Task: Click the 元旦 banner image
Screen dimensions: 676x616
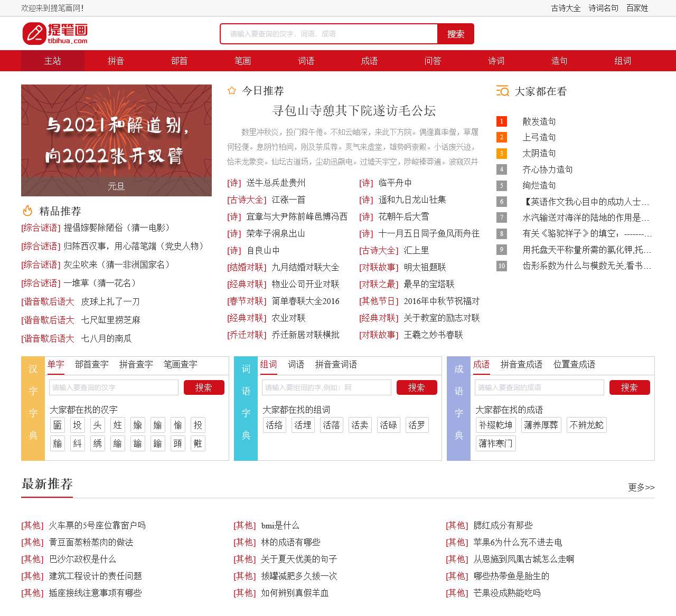Action: 116,140
